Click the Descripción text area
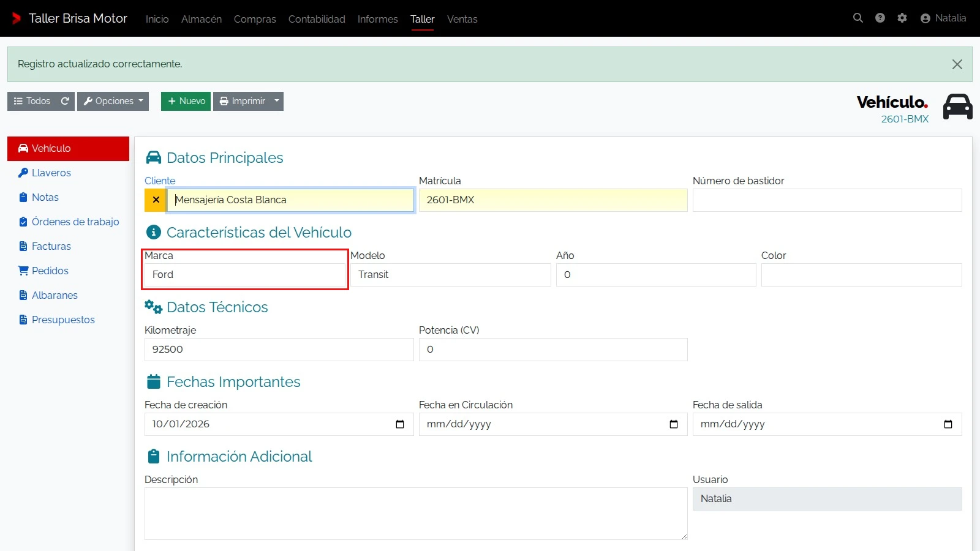Screen dimensions: 980x551 click(416, 514)
